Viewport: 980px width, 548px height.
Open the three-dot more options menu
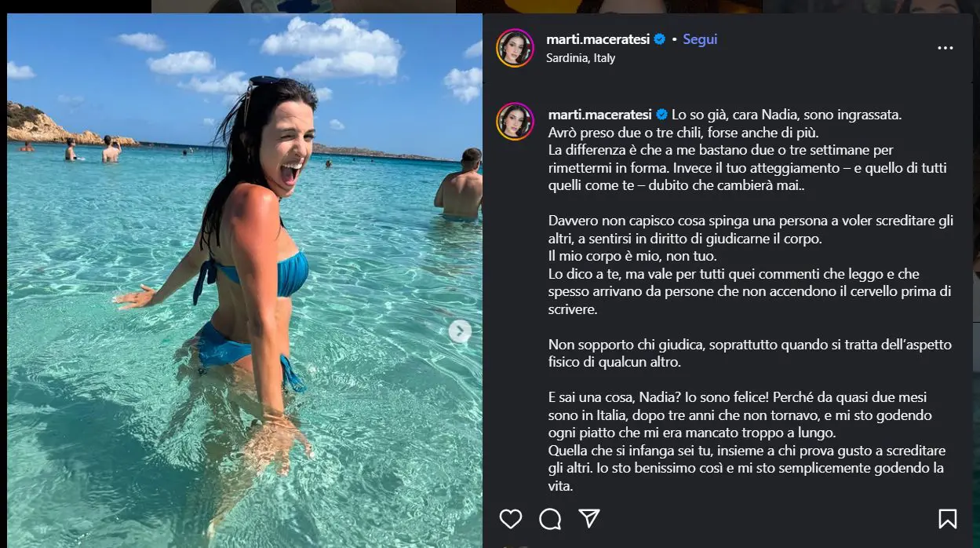point(945,48)
